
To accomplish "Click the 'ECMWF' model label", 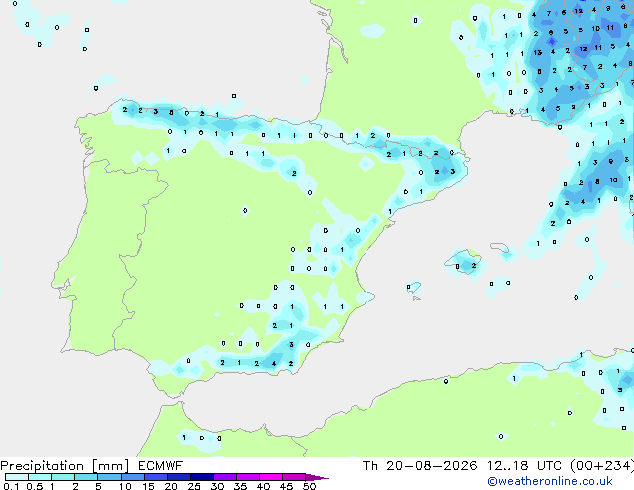I will click(x=161, y=466).
